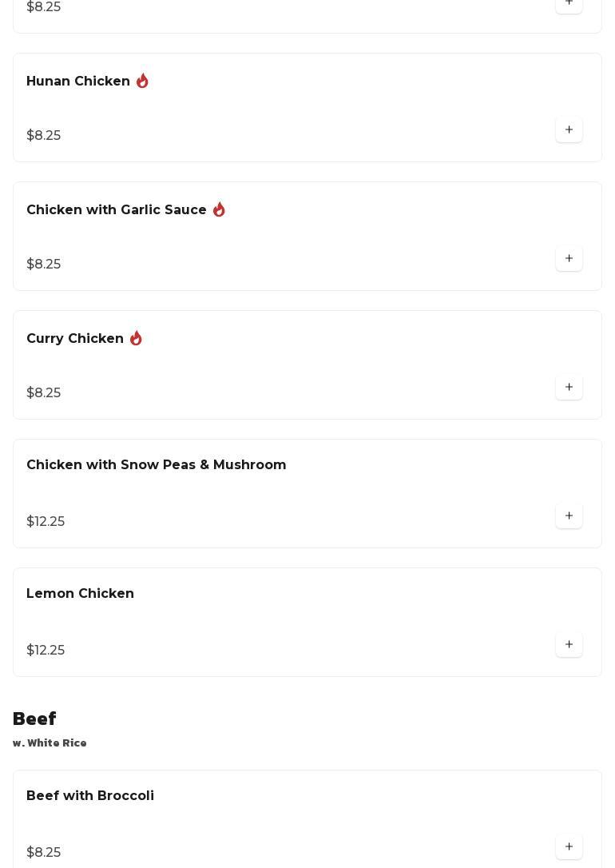
Task: Click the $8.25 price under Curry Chicken
Action: 44,393
